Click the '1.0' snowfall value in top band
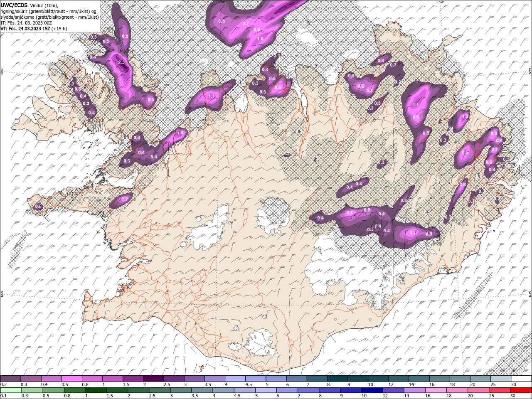This screenshot has width=532, height=399. pyautogui.click(x=260, y=39)
